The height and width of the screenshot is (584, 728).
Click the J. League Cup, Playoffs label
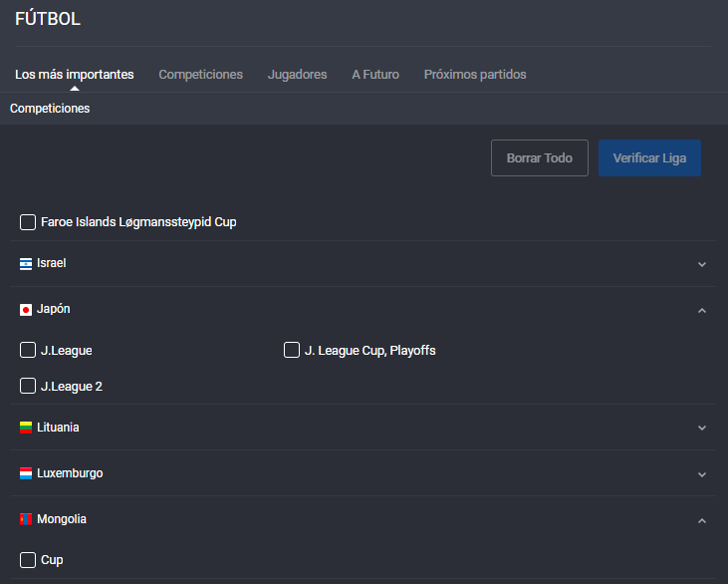(370, 351)
